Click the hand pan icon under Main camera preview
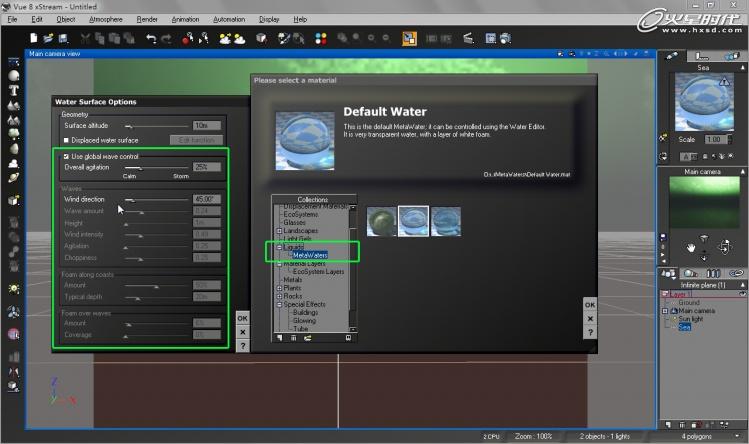 click(690, 247)
